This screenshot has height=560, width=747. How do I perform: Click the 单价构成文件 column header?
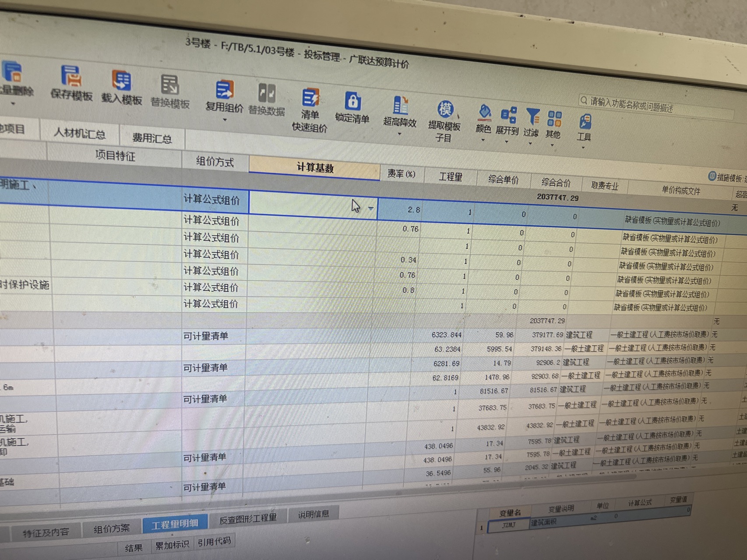coord(681,190)
